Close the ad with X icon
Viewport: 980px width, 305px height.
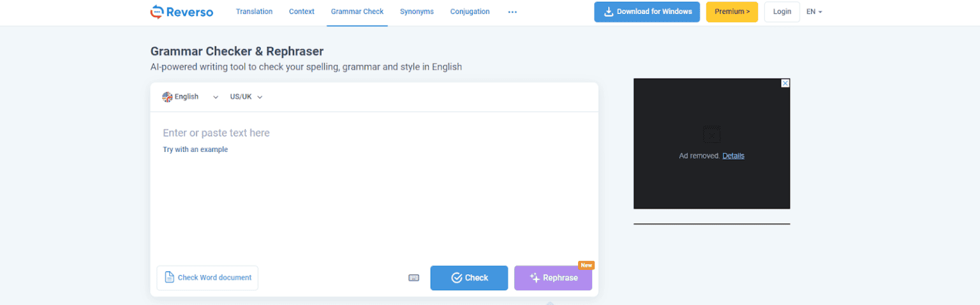(x=785, y=83)
